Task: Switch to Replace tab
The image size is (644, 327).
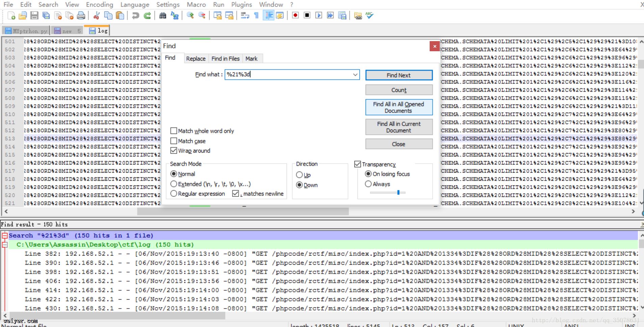Action: pyautogui.click(x=196, y=59)
